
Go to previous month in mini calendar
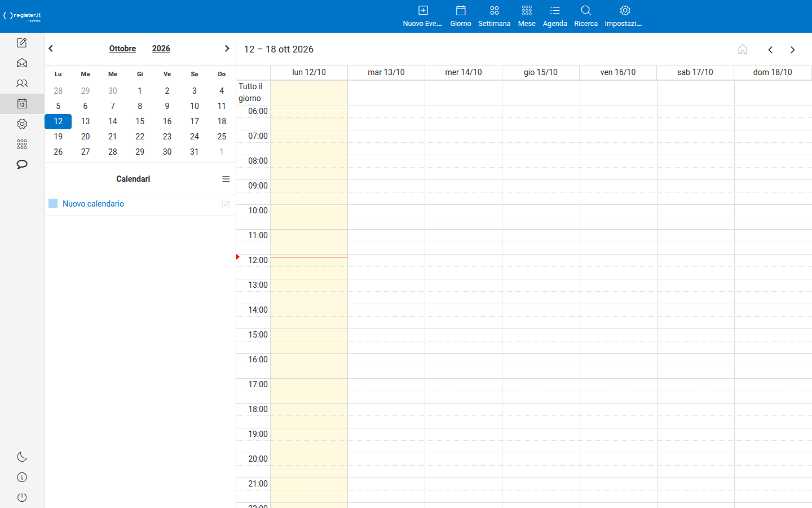pyautogui.click(x=51, y=49)
